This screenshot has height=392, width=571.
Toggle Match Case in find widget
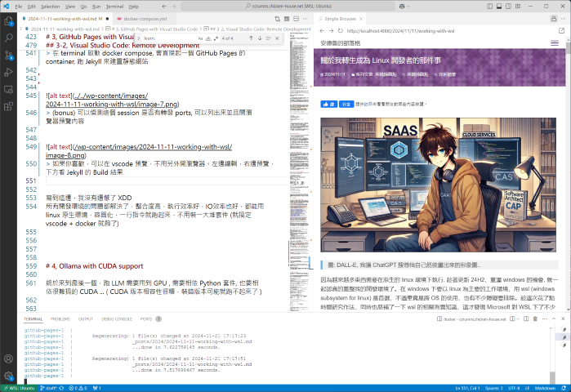pos(200,38)
